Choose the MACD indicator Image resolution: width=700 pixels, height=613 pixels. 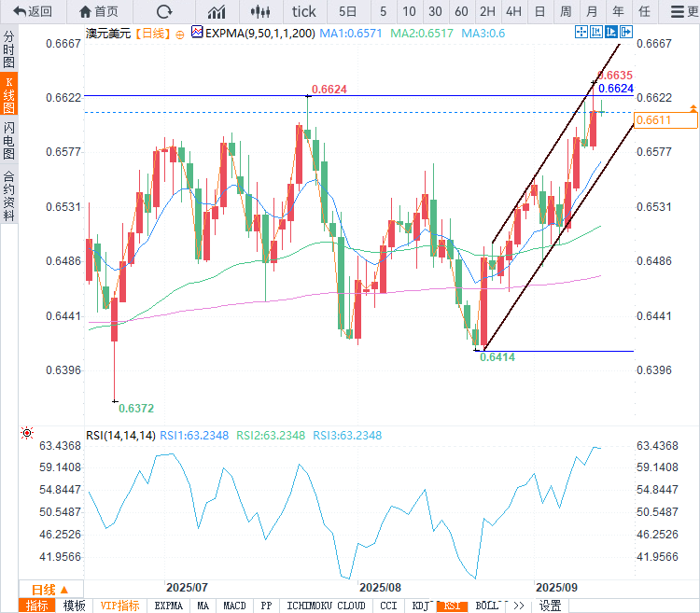pos(234,606)
